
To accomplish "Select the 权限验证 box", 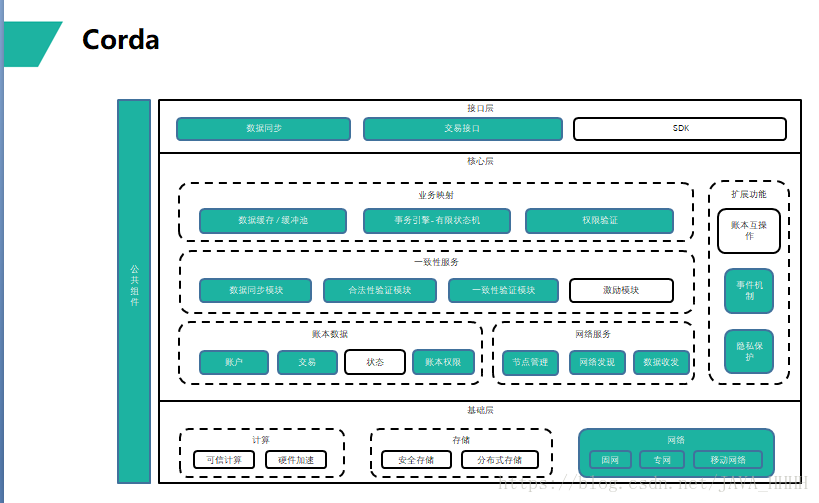I will tap(600, 220).
